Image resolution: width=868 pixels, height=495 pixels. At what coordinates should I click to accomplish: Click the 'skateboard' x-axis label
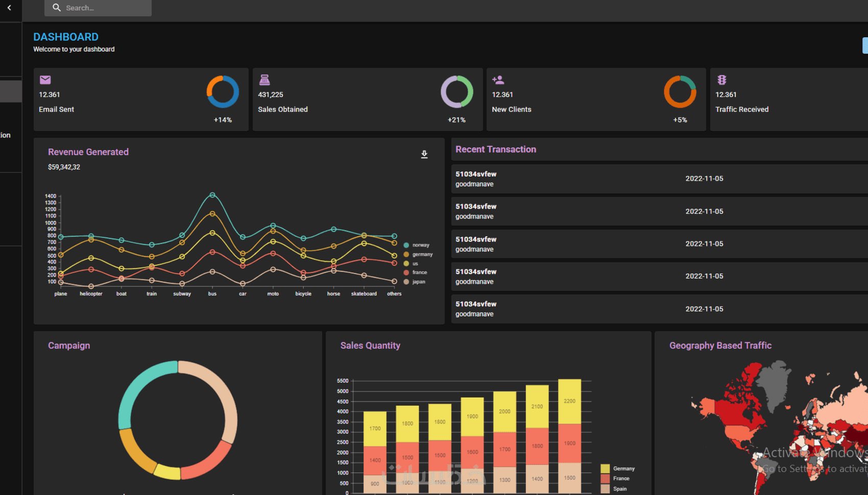[364, 294]
